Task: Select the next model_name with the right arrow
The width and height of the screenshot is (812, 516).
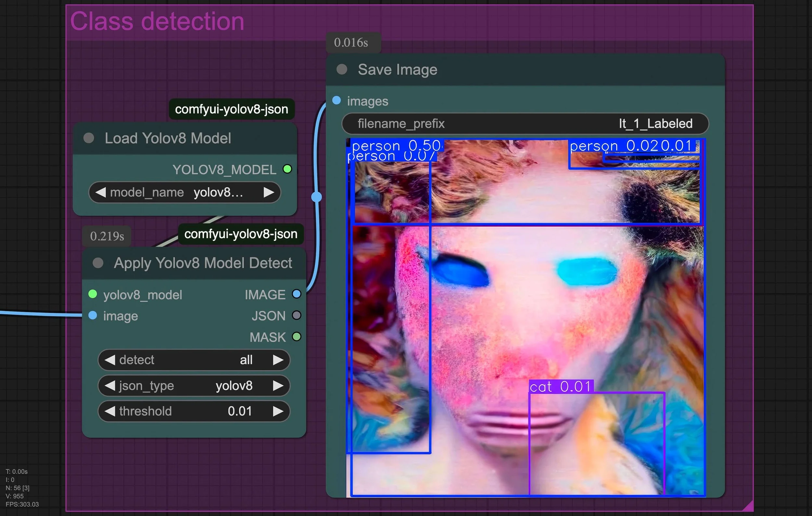Action: tap(269, 193)
